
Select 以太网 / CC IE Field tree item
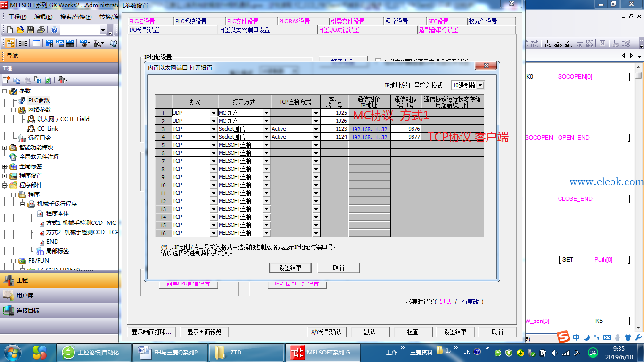[x=63, y=119]
